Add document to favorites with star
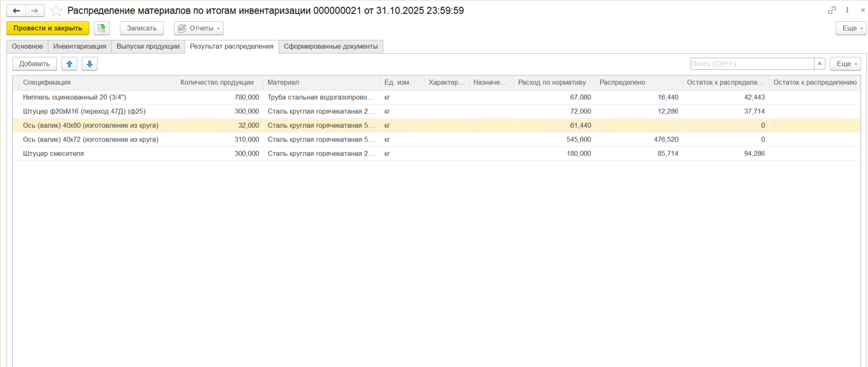The height and width of the screenshot is (367, 868). 56,11
